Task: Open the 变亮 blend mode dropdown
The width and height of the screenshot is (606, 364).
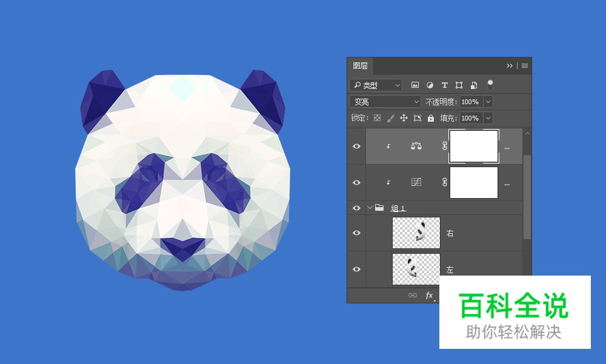Action: [385, 102]
